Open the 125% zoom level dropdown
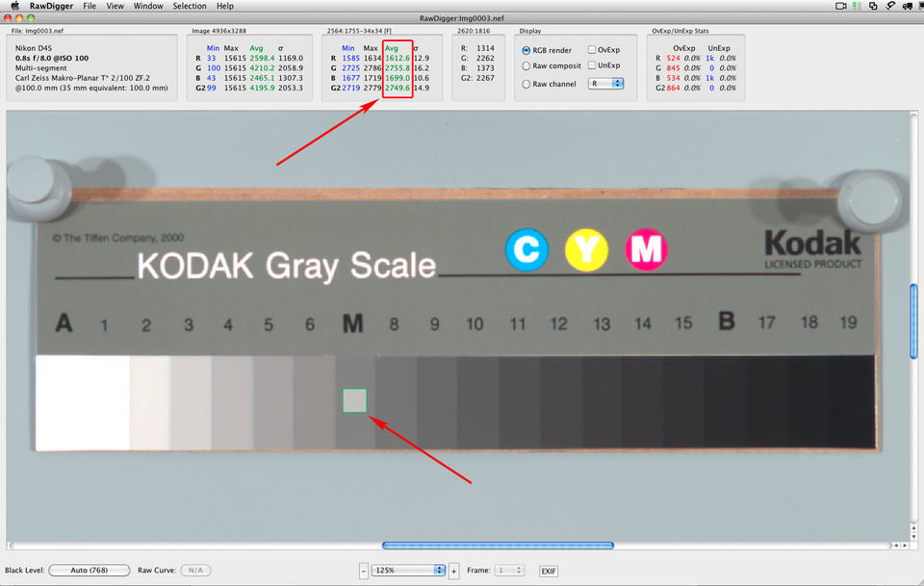The height and width of the screenshot is (586, 924). tap(408, 570)
